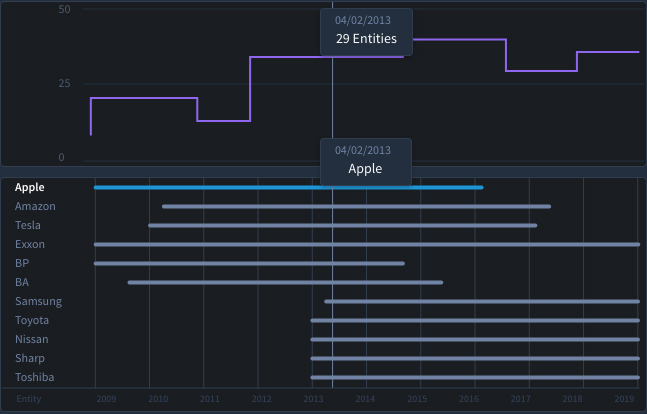This screenshot has height=414, width=647.
Task: Choose the Toshiba entity label
Action: 35,377
